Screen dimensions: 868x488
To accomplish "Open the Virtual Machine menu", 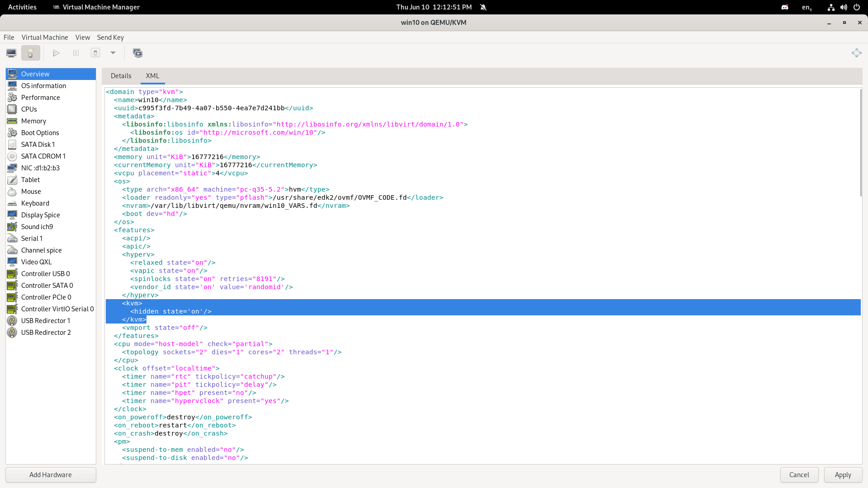I will pos(45,38).
